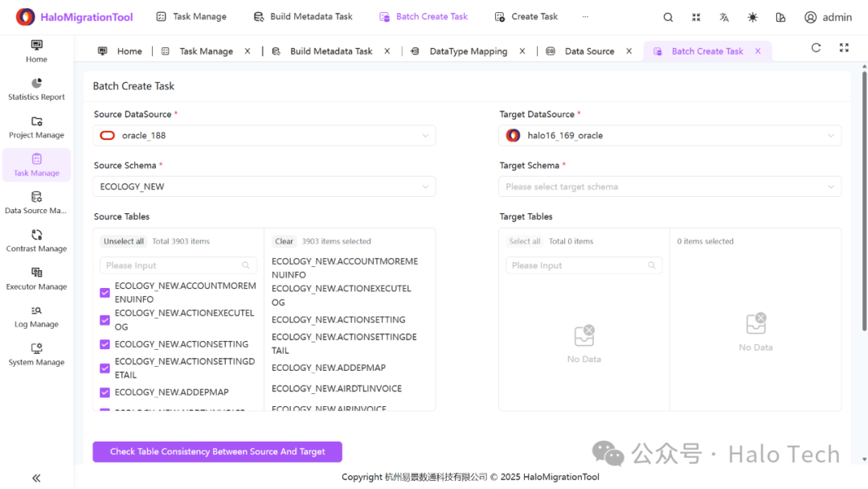Uncheck ECOLOGY_NEW.ACCOUNTMOREMENUINFO table checkbox
The image size is (868, 489).
pyautogui.click(x=104, y=293)
